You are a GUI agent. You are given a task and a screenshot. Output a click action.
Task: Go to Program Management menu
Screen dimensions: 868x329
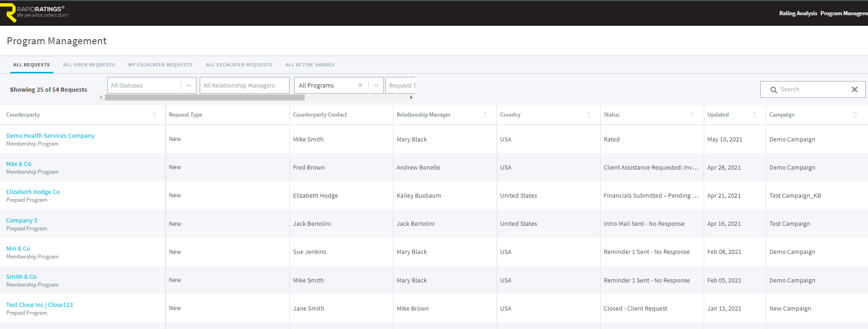pyautogui.click(x=844, y=13)
